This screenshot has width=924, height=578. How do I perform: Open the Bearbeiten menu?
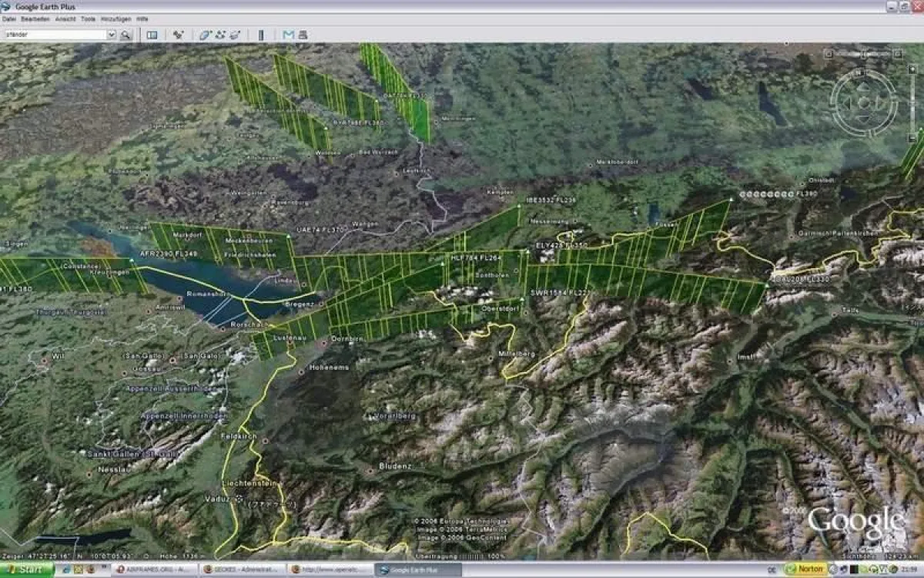(x=35, y=18)
